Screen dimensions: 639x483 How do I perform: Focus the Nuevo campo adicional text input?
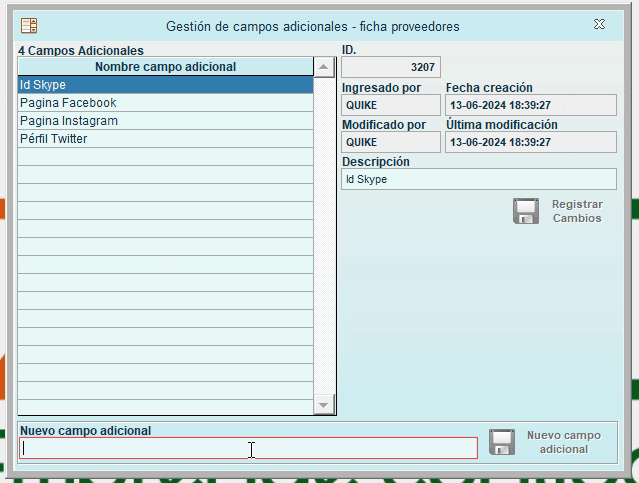(248, 448)
